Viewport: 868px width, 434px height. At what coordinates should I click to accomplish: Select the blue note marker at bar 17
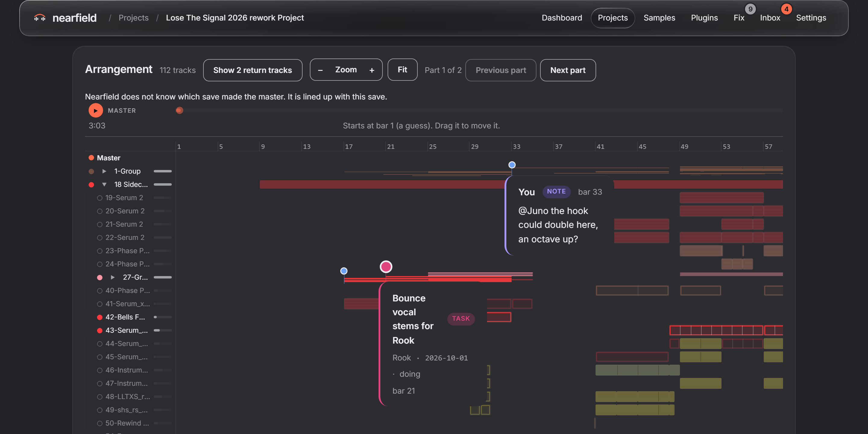[344, 271]
